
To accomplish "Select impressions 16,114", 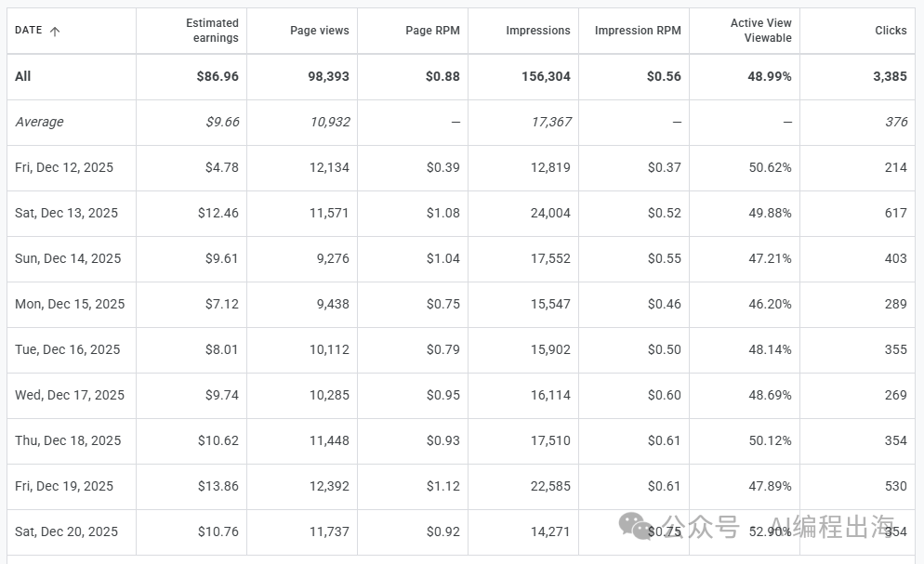I will pyautogui.click(x=550, y=395).
